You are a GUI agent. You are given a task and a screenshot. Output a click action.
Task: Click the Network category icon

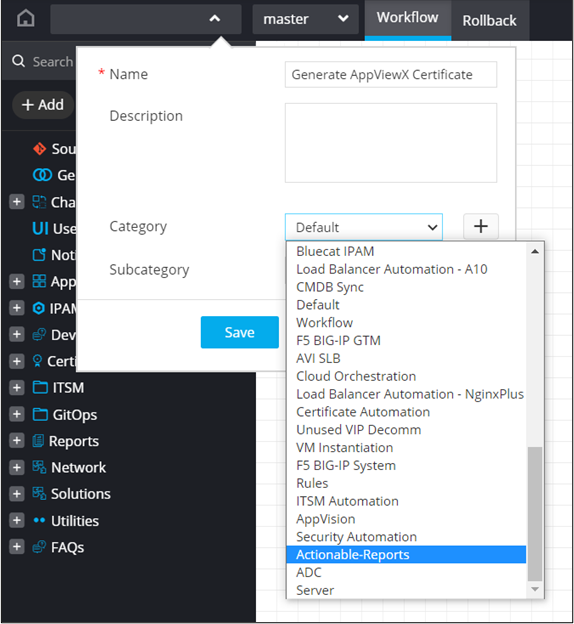[x=39, y=467]
